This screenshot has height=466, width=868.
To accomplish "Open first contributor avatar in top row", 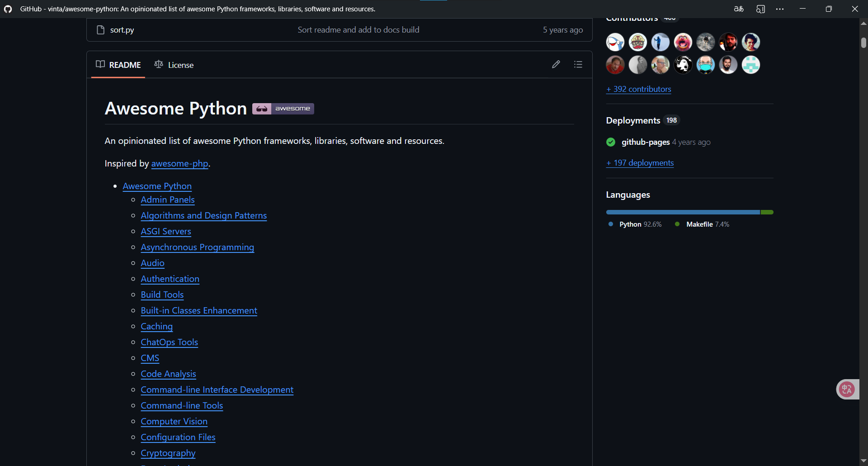I will coord(615,42).
